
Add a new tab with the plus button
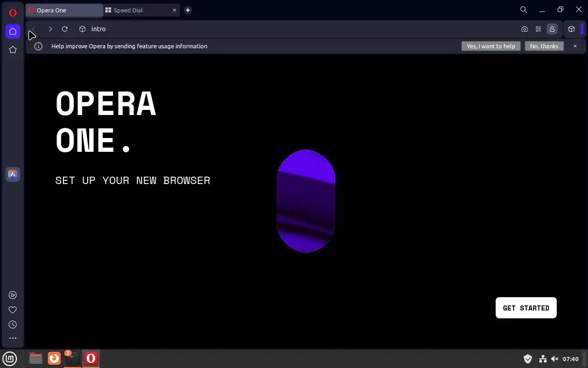(188, 10)
